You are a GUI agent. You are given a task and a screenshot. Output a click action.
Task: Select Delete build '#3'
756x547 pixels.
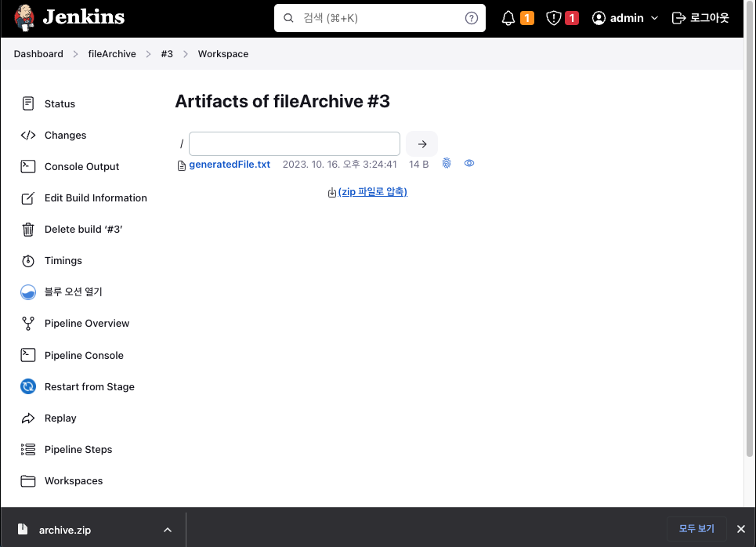tap(83, 229)
